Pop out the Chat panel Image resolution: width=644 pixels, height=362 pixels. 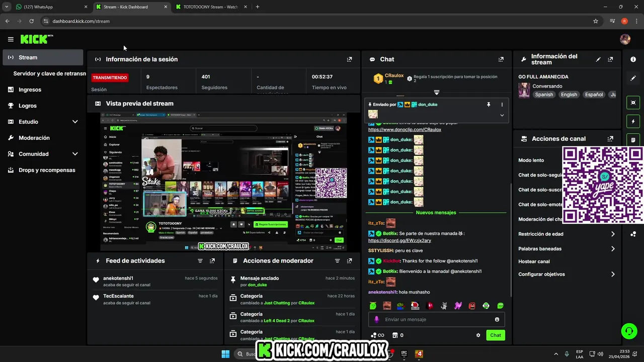tap(501, 59)
